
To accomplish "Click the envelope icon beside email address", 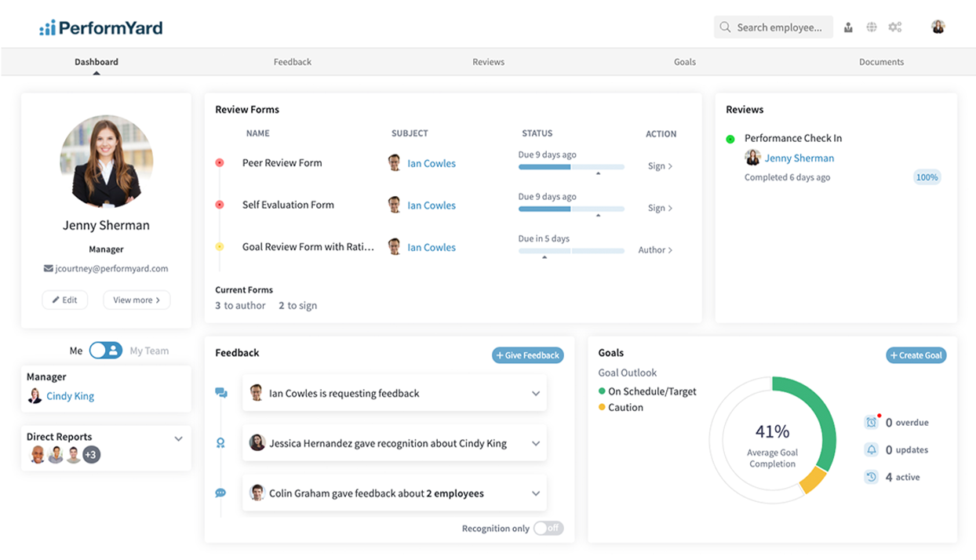I will (x=49, y=268).
